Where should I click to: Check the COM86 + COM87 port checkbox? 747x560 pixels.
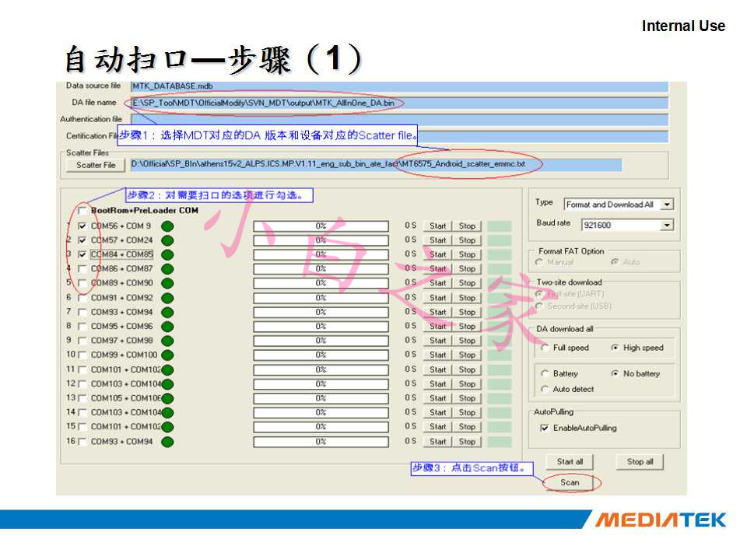click(x=82, y=268)
